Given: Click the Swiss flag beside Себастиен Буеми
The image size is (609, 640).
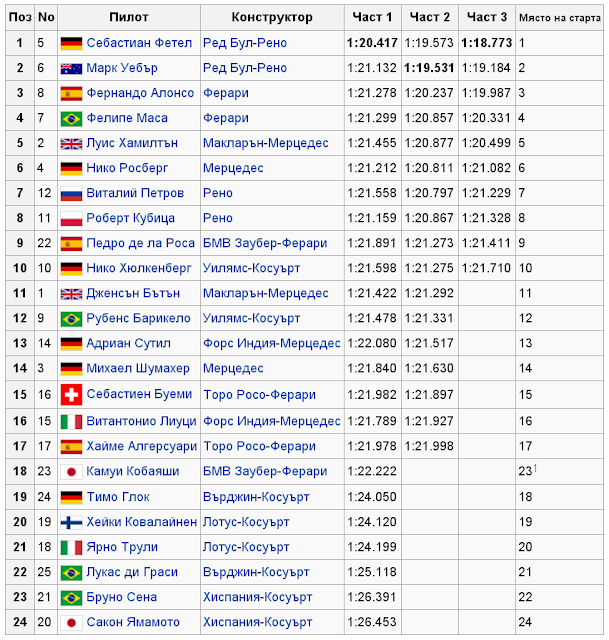Looking at the screenshot, I should pos(71,395).
